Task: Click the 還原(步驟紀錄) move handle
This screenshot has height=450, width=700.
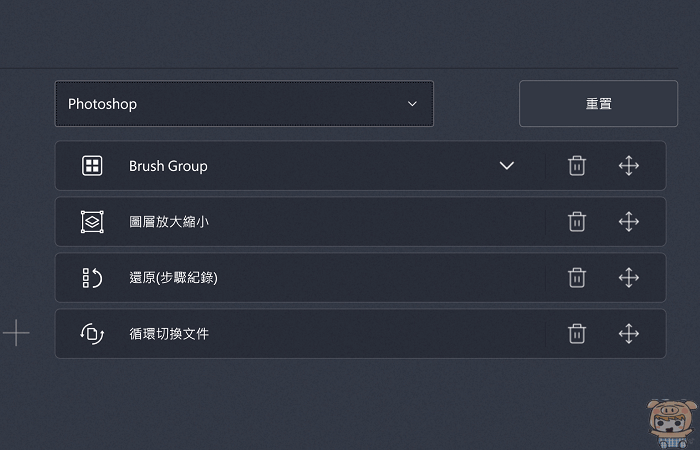Action: 628,278
